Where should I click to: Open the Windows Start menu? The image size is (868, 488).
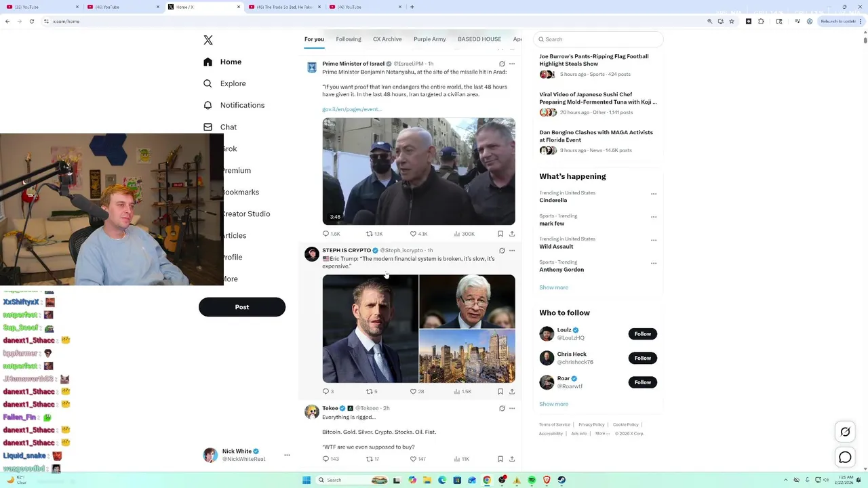[307, 480]
